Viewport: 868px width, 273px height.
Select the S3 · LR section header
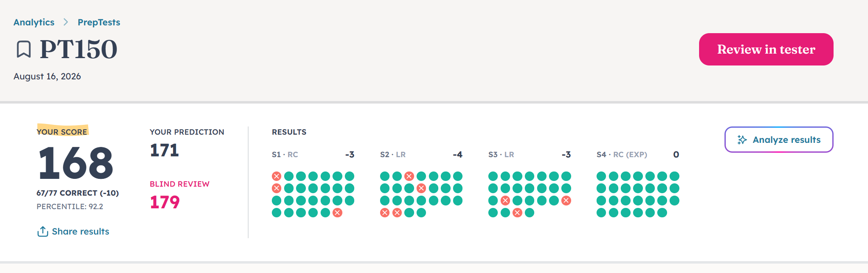501,155
